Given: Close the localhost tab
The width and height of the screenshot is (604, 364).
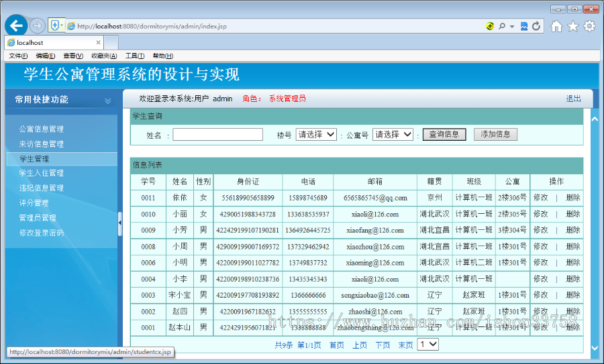Looking at the screenshot, I should [x=98, y=42].
